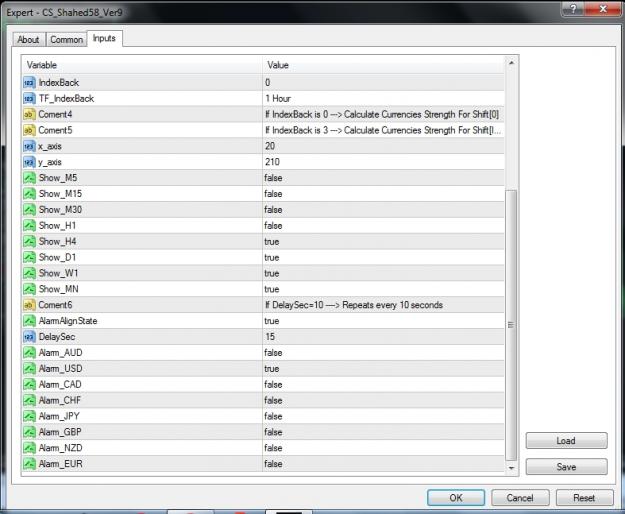625x514 pixels.
Task: Click the string icon beside Coment6
Action: coord(29,305)
